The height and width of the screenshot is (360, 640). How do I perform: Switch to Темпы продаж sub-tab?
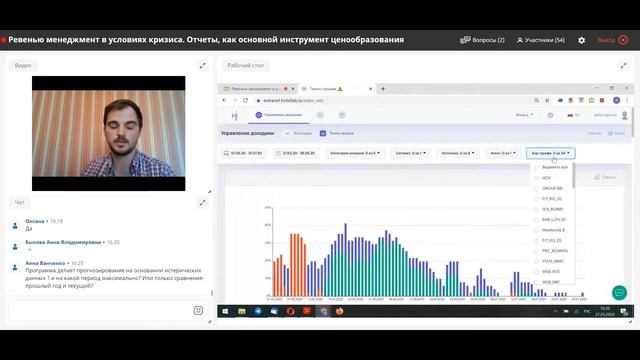click(x=337, y=133)
